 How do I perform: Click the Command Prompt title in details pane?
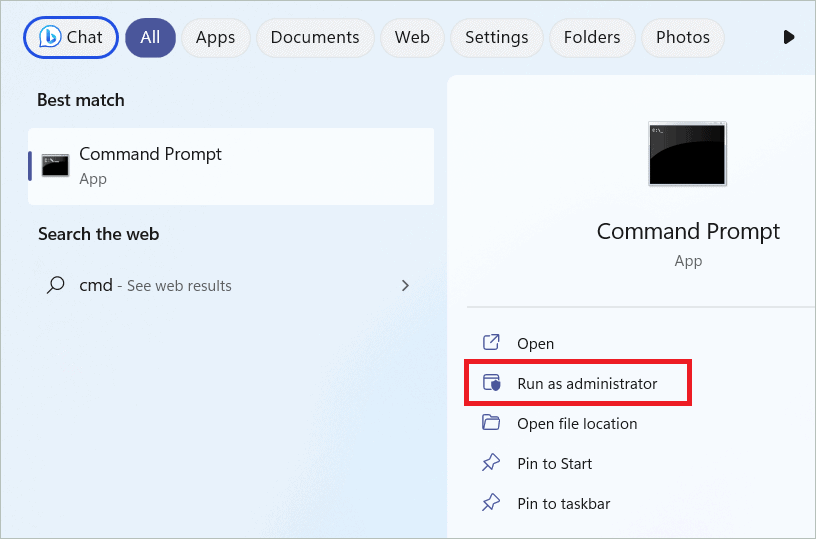click(688, 231)
